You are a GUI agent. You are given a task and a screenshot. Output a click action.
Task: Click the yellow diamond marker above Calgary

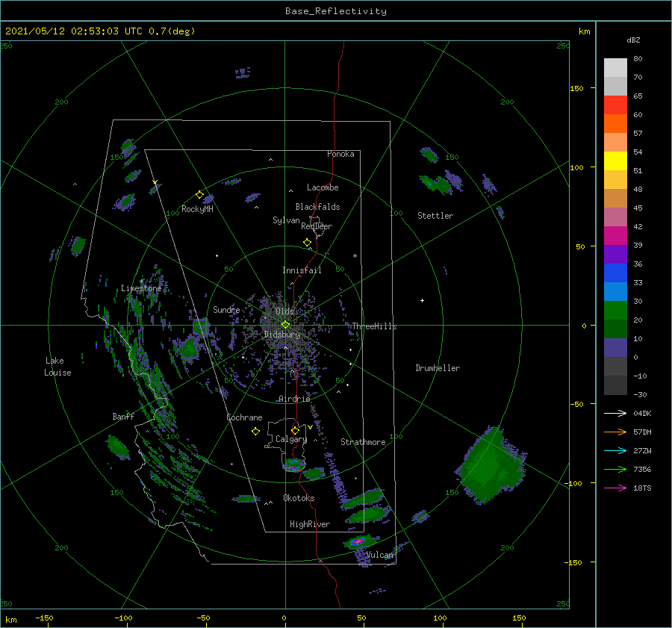295,430
